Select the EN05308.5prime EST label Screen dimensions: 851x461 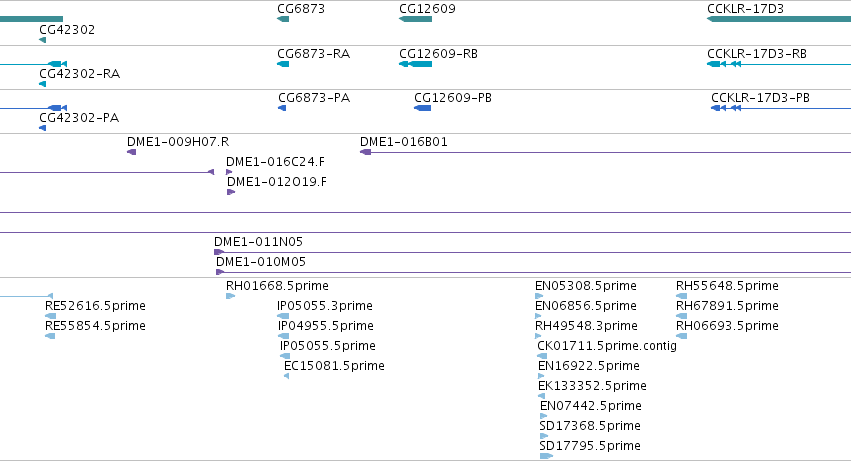pos(586,286)
